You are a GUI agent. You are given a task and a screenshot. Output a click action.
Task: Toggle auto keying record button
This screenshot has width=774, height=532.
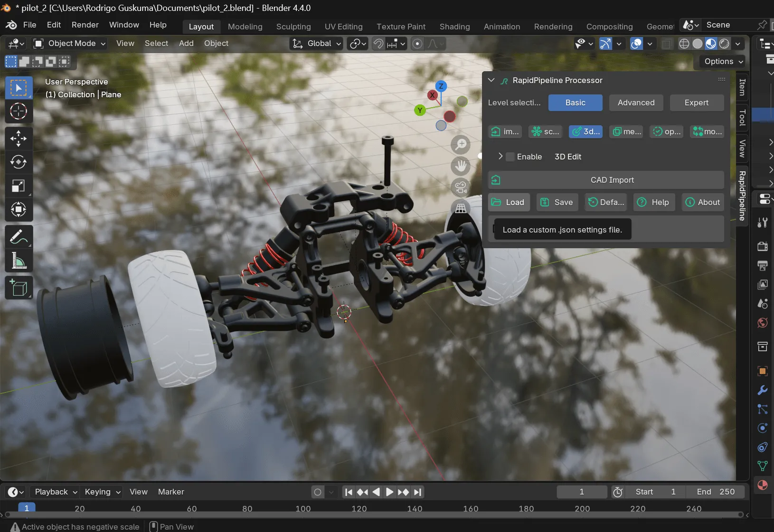[318, 492]
